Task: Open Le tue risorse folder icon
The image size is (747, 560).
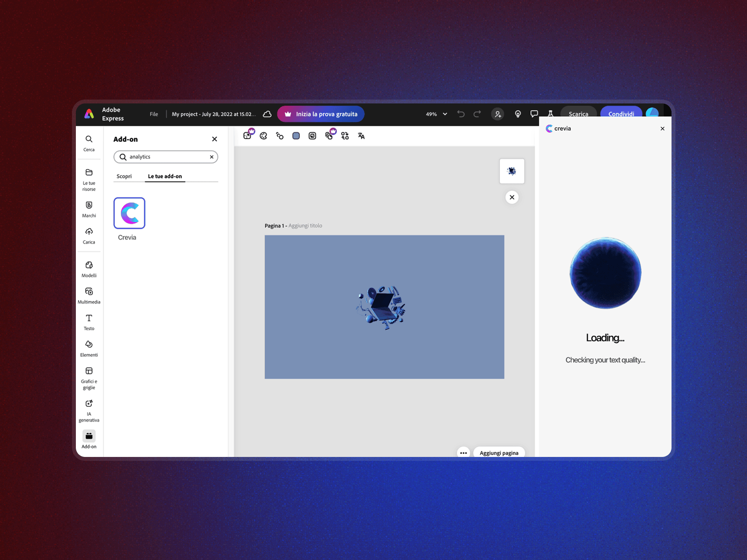Action: 89,173
